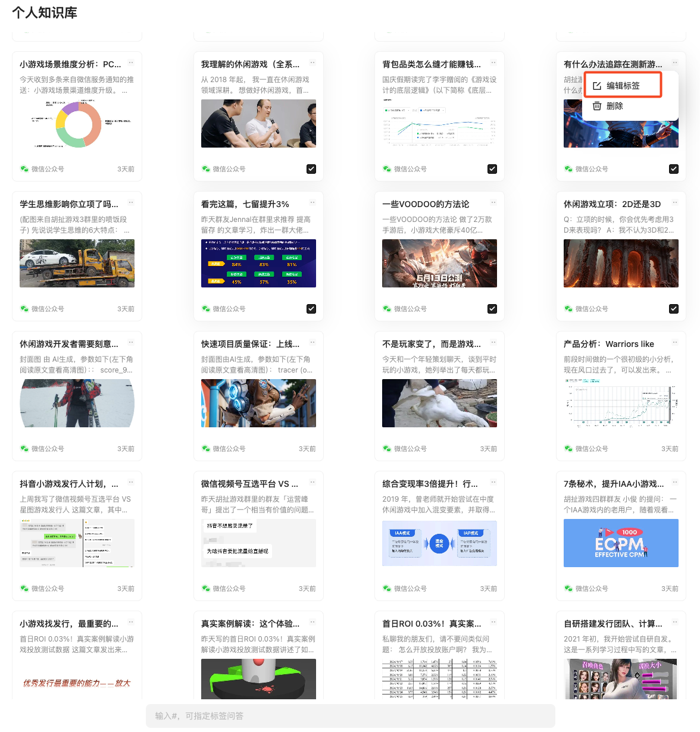
Task: Click the more dots on the 抖音小游戏发行人计划 card
Action: click(x=131, y=482)
